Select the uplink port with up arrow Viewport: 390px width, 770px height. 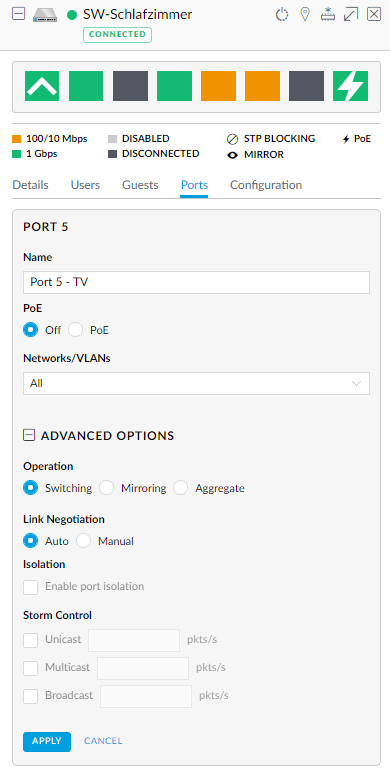pos(42,86)
